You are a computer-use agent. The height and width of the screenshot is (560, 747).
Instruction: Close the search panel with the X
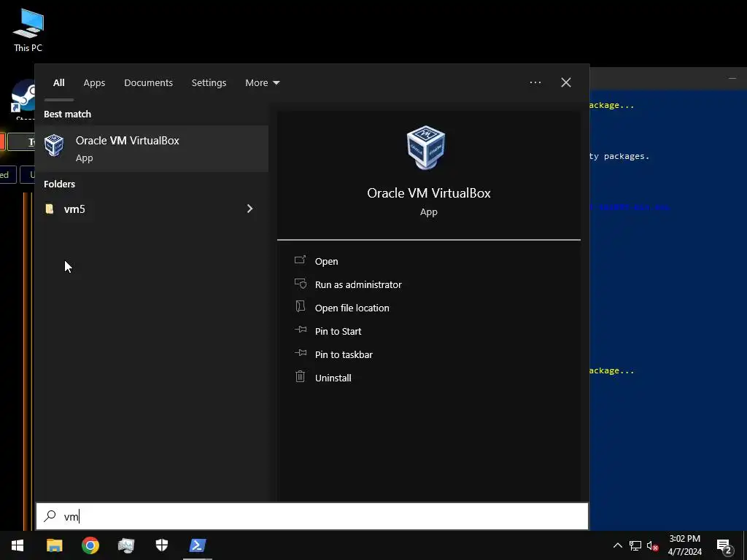pos(566,82)
